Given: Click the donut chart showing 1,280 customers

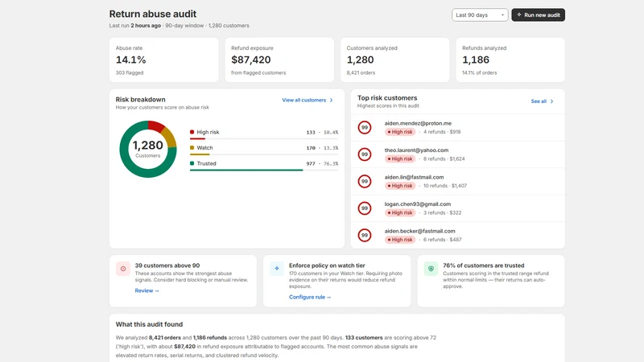Looking at the screenshot, I should click(x=148, y=149).
